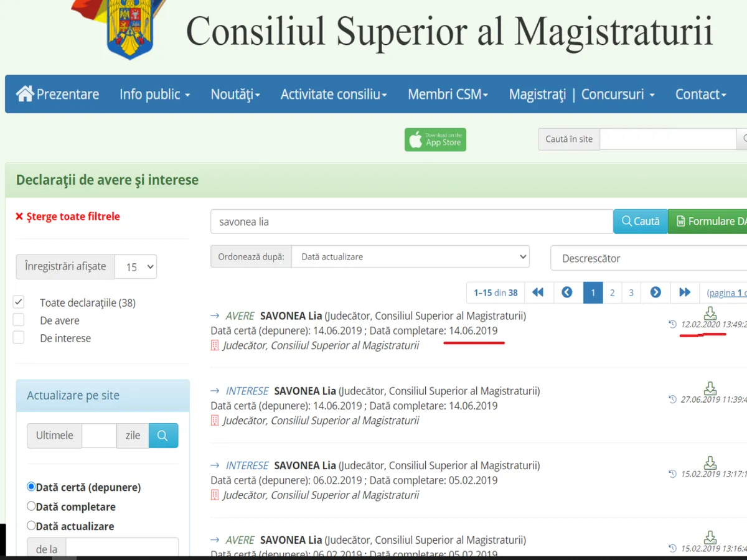The width and height of the screenshot is (747, 560).
Task: Click the savonea lia search field
Action: (x=411, y=222)
